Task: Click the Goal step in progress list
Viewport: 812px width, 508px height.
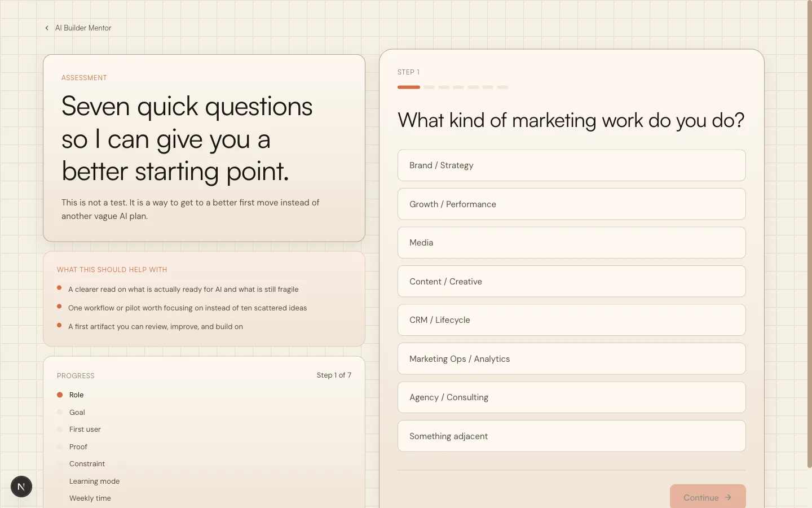Action: pyautogui.click(x=77, y=413)
